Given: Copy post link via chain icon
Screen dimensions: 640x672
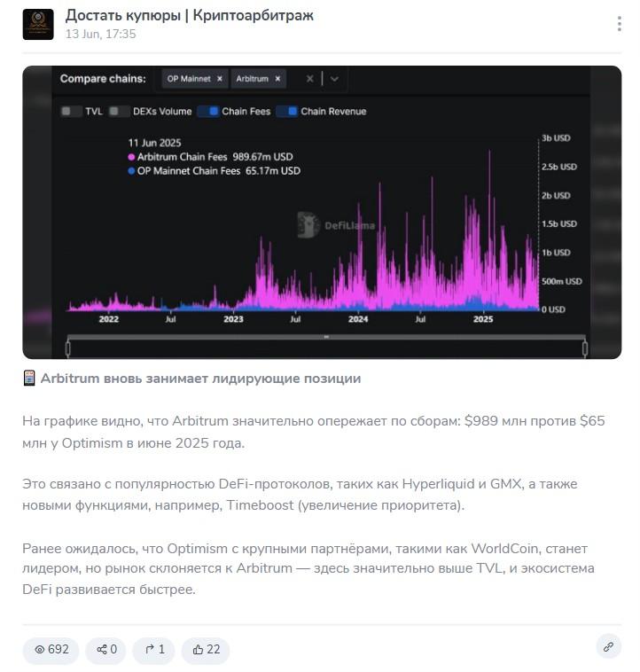Looking at the screenshot, I should pyautogui.click(x=608, y=646).
